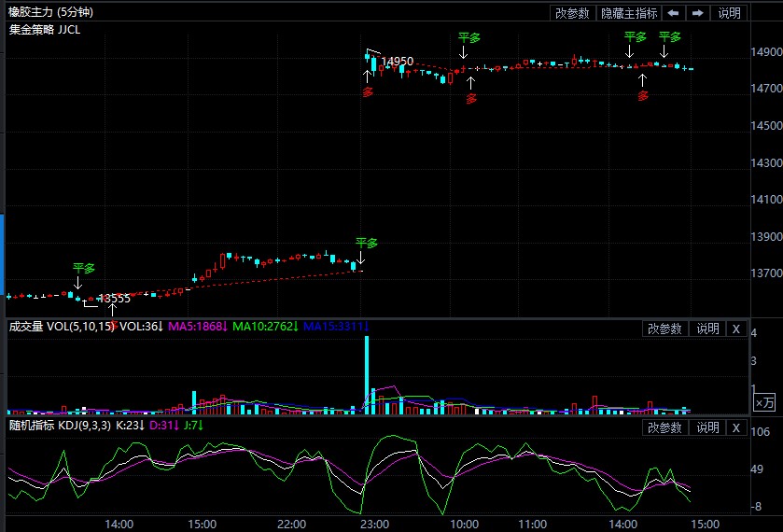The width and height of the screenshot is (783, 532).
Task: Click the 14100 price axis label
Action: pyautogui.click(x=766, y=200)
